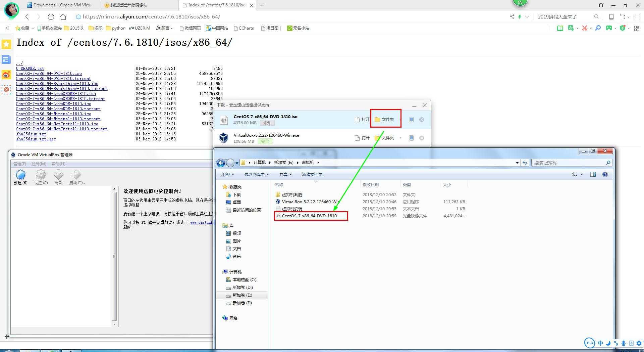
Task: Toggle iFLY punctuation mode icon
Action: pos(616,343)
